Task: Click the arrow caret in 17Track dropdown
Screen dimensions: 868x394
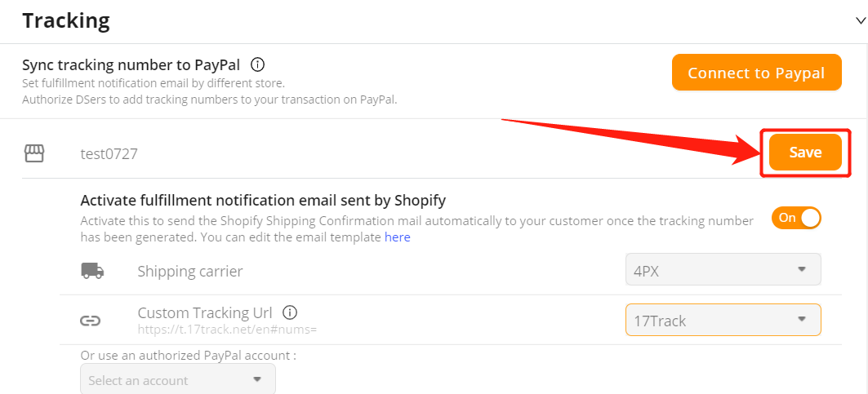Action: [x=802, y=319]
